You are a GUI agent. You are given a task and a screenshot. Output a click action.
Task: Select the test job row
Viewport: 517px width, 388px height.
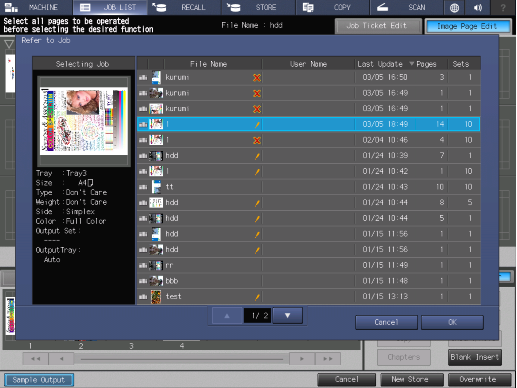tap(309, 297)
